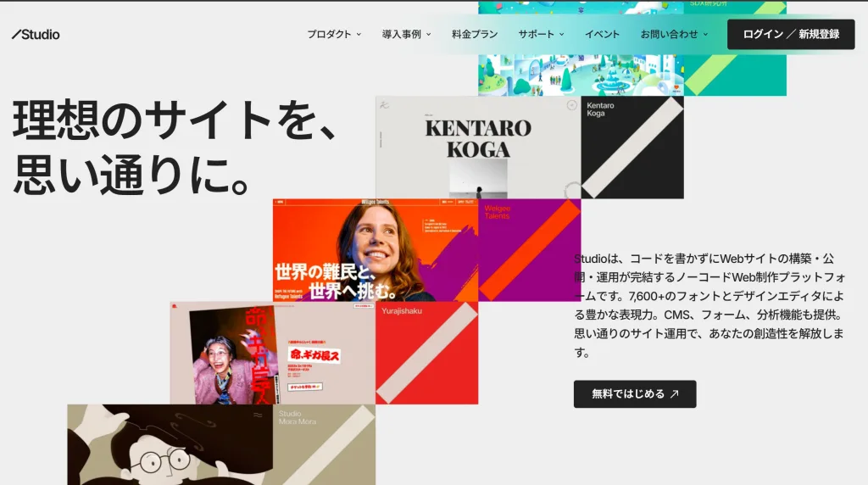Open the Welgee Talents orange site thumbnail

click(x=376, y=250)
